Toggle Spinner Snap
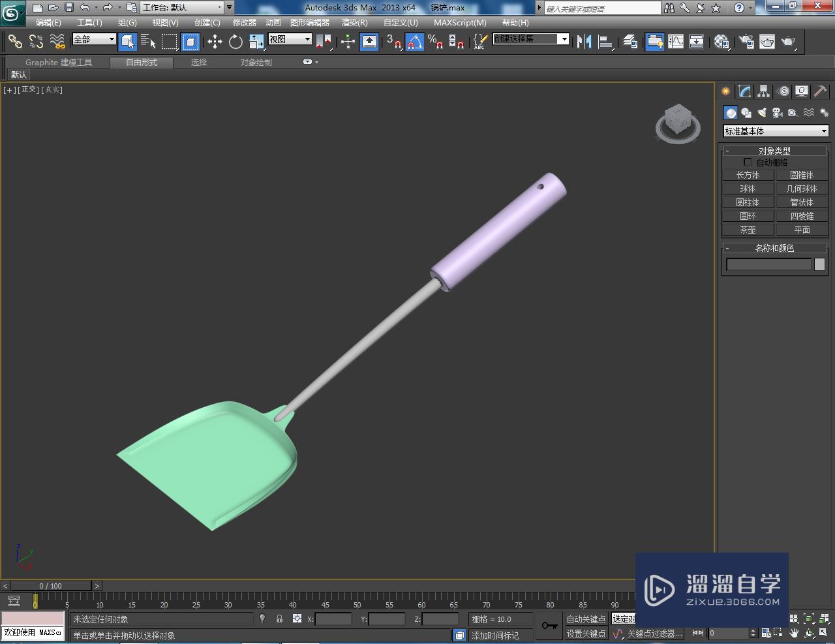 [457, 42]
